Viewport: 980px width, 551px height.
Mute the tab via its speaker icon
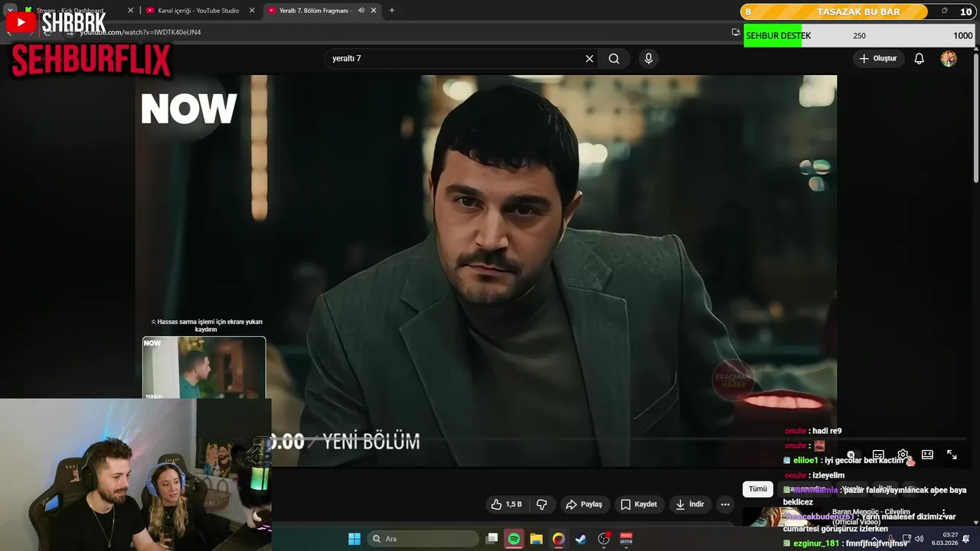click(x=361, y=11)
